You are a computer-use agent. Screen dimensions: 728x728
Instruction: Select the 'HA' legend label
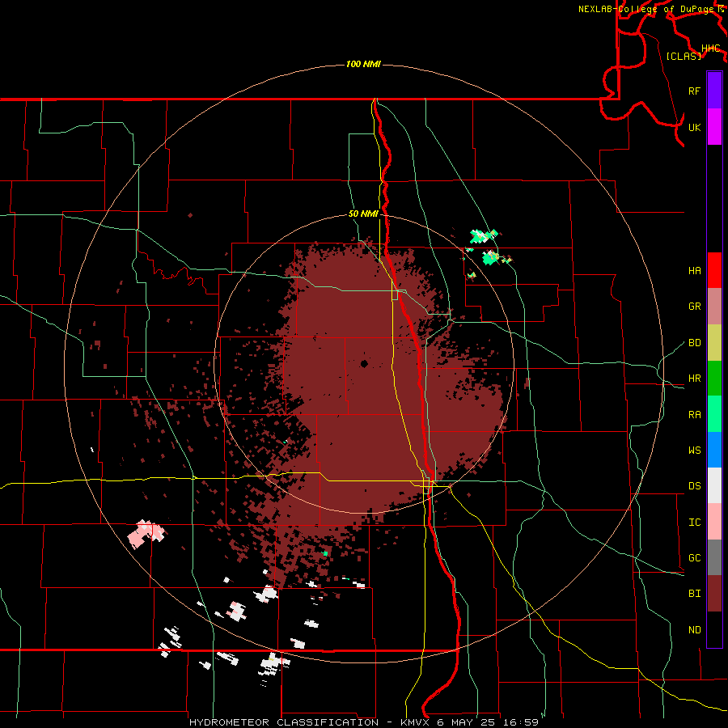coord(694,270)
